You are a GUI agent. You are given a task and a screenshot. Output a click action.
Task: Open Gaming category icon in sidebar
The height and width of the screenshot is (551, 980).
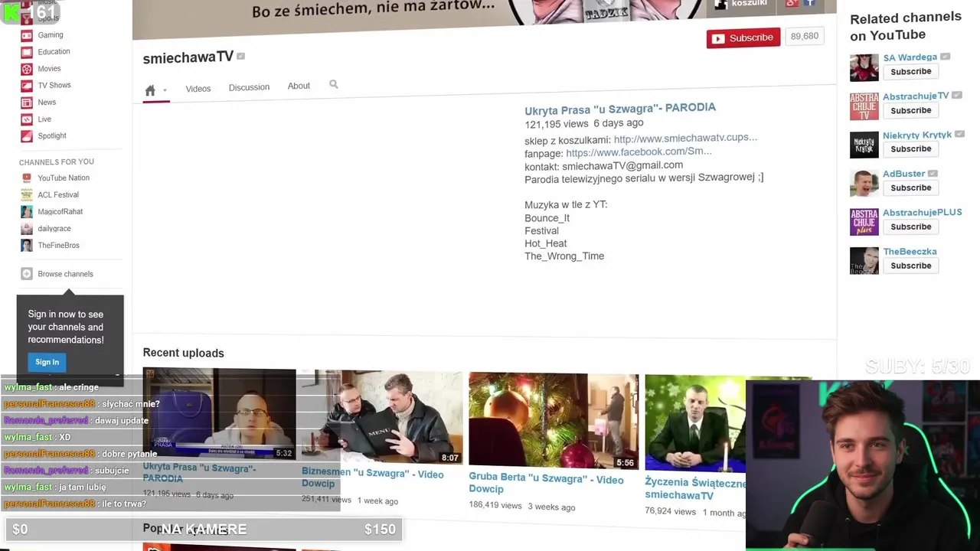coord(27,35)
